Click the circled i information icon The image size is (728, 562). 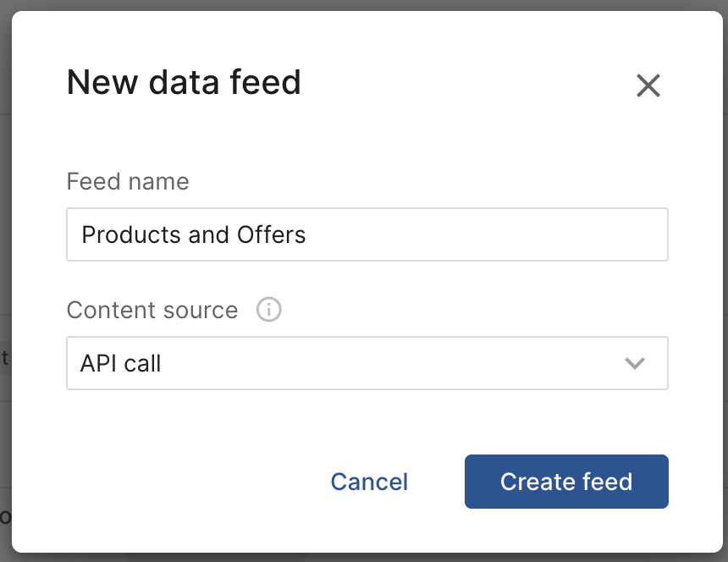tap(268, 310)
